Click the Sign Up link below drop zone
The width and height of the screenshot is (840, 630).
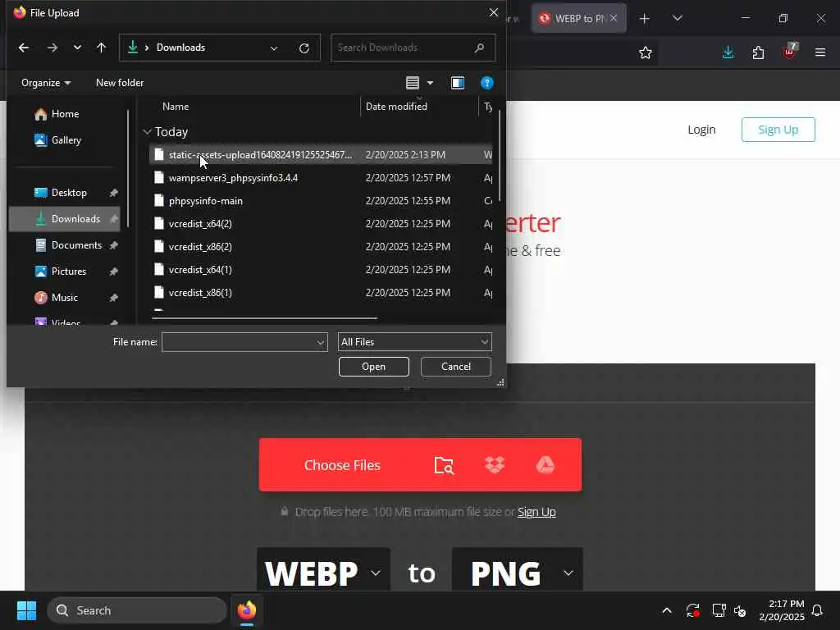click(x=536, y=512)
